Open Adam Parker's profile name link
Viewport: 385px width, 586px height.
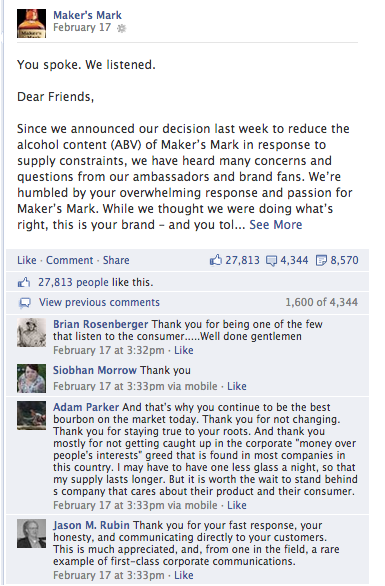(86, 407)
